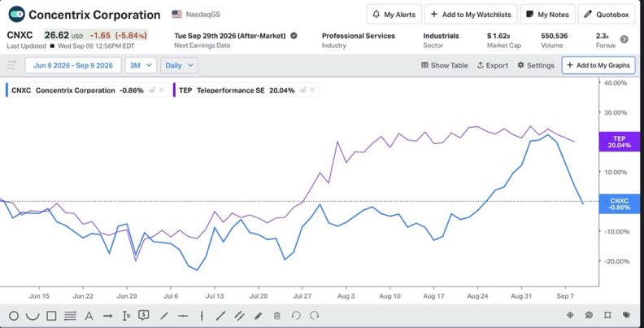Open chart Settings
Viewport: 644px width, 328px height.
click(x=536, y=65)
